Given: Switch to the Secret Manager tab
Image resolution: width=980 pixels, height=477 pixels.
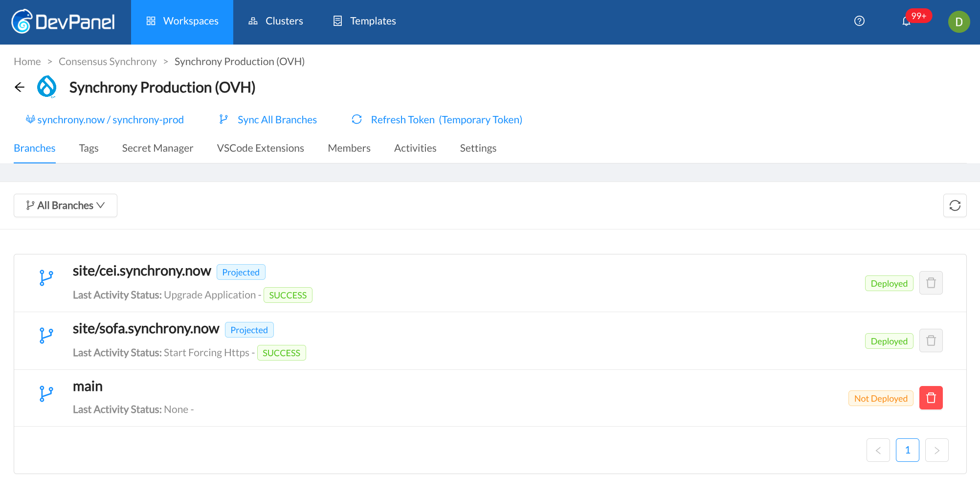Looking at the screenshot, I should click(157, 148).
